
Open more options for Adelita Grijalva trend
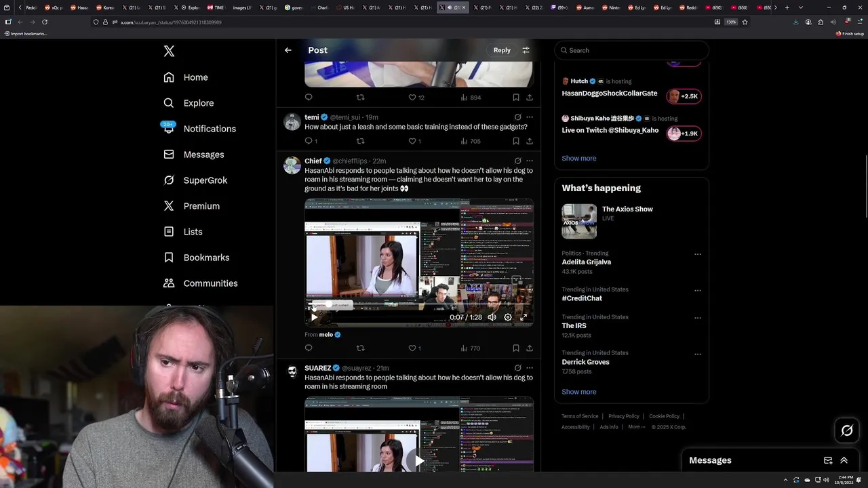698,254
